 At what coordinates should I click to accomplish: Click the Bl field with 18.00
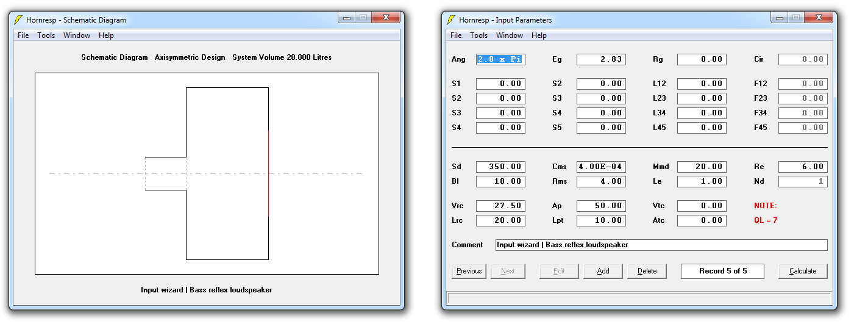(x=500, y=181)
